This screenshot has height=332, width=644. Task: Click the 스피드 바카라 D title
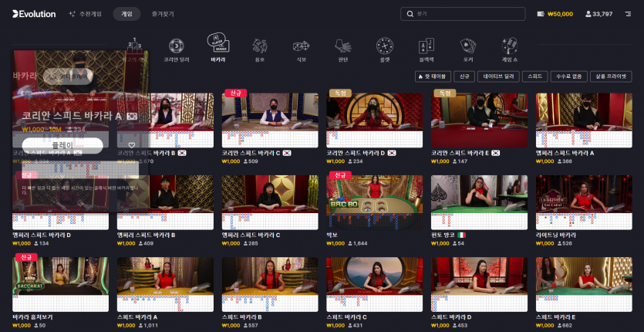tap(451, 317)
